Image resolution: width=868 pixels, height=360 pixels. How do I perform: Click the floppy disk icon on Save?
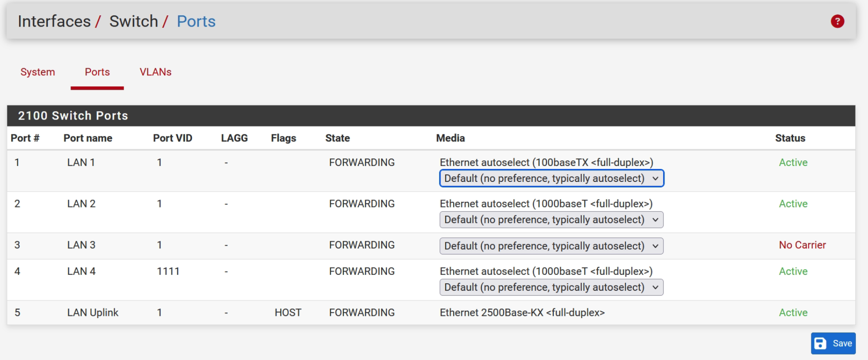[x=821, y=343]
